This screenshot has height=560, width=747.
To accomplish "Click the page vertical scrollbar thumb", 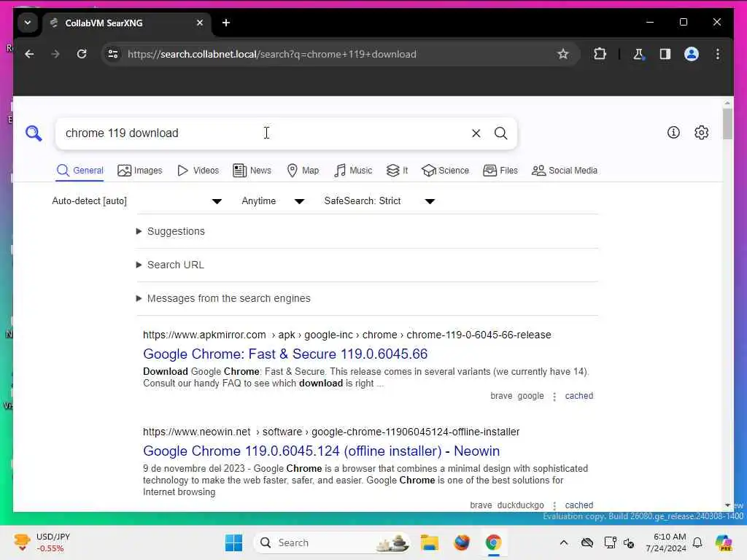I will 727,124.
